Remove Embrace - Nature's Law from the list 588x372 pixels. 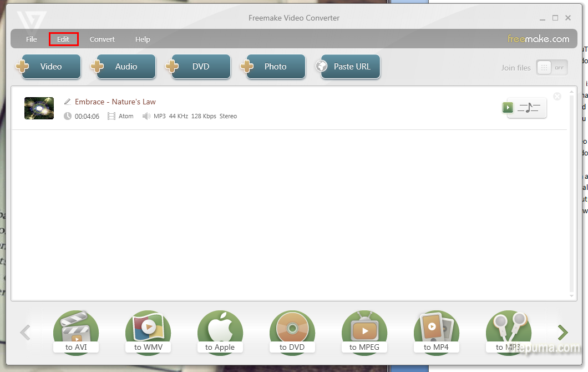click(557, 97)
